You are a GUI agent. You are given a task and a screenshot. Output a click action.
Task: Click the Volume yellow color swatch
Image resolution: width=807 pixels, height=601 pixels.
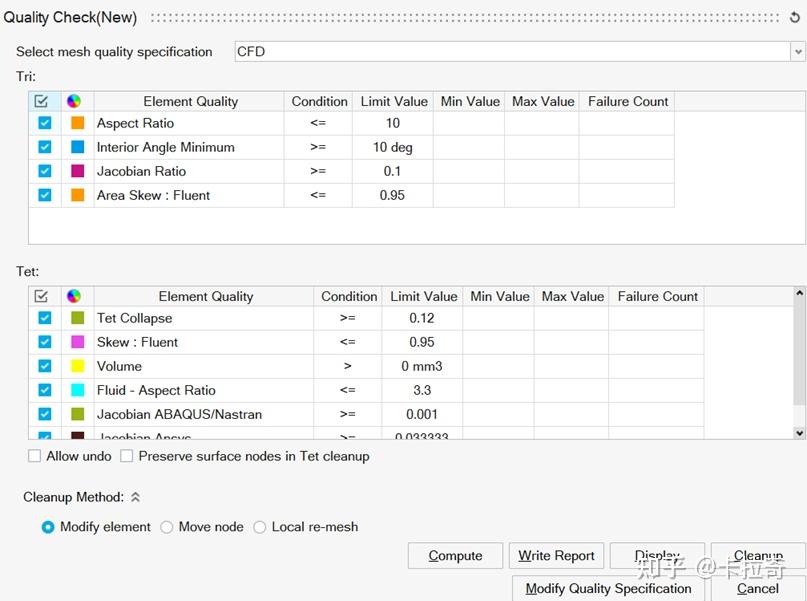pyautogui.click(x=77, y=366)
